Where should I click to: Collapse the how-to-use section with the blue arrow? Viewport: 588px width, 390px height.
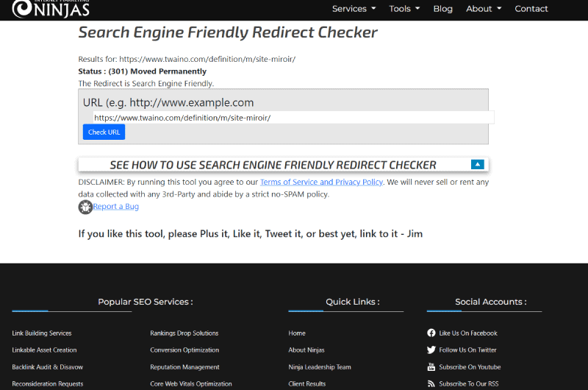[477, 164]
